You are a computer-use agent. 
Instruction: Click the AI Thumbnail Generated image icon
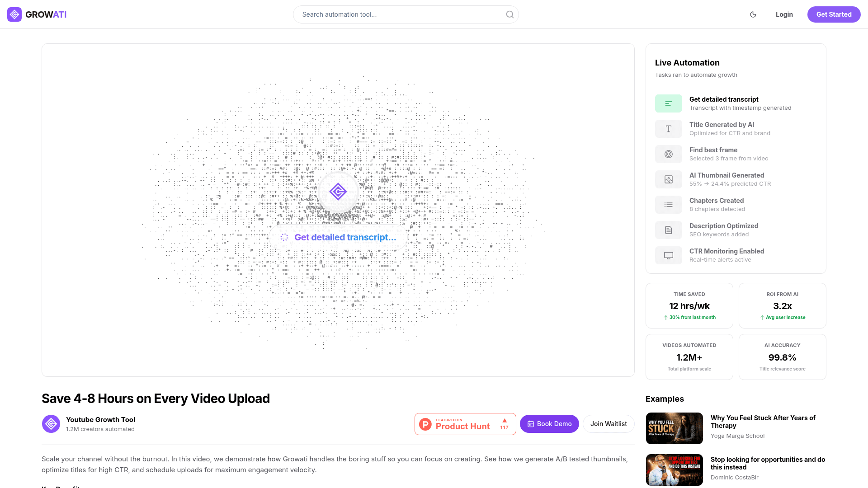click(669, 179)
